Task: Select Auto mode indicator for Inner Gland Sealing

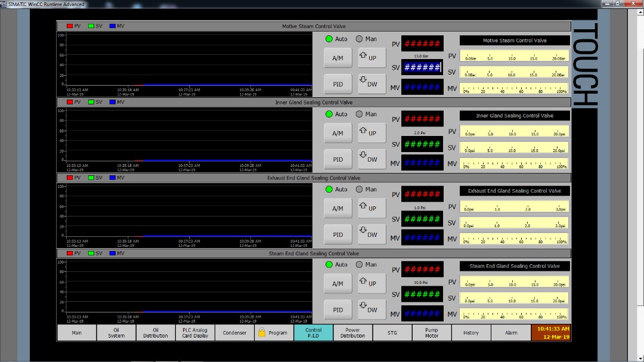Action: pos(329,115)
